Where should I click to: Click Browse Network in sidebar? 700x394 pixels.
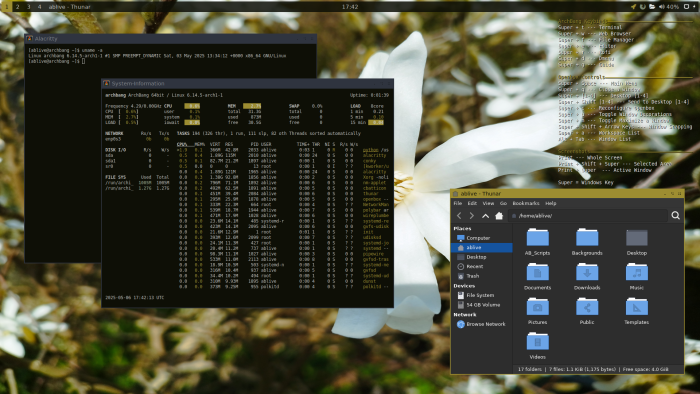482,324
